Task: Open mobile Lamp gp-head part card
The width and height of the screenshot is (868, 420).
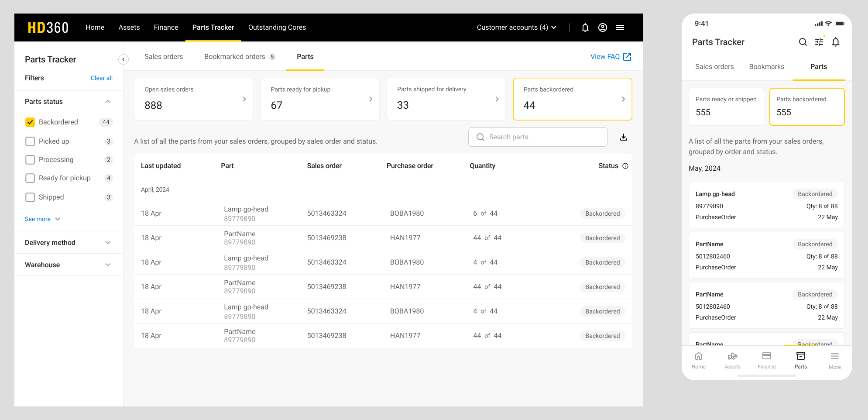Action: [767, 205]
